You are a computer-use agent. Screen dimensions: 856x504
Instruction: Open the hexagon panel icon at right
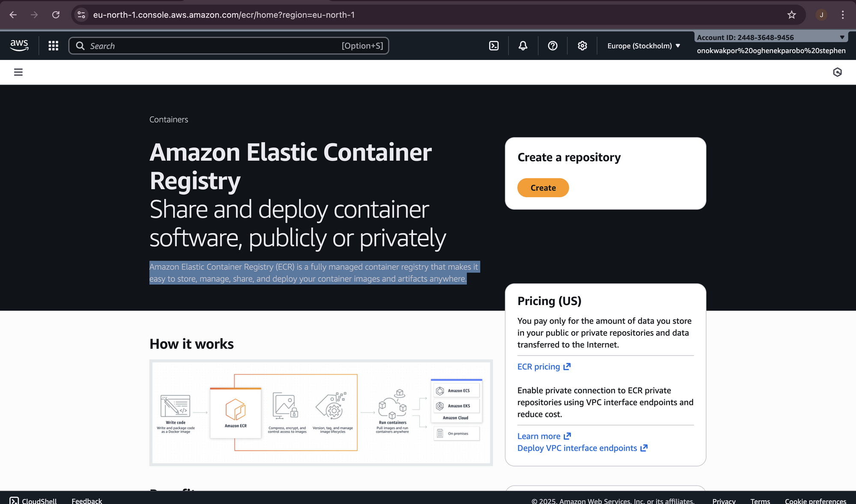(x=837, y=72)
